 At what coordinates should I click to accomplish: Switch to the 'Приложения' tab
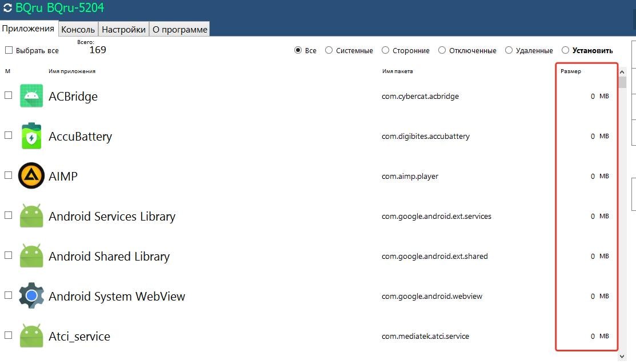(x=28, y=29)
